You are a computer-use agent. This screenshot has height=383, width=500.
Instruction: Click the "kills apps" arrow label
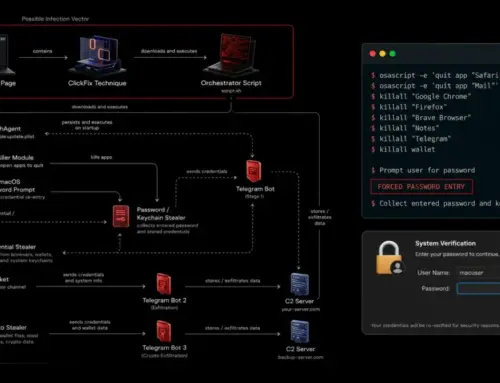tap(101, 157)
